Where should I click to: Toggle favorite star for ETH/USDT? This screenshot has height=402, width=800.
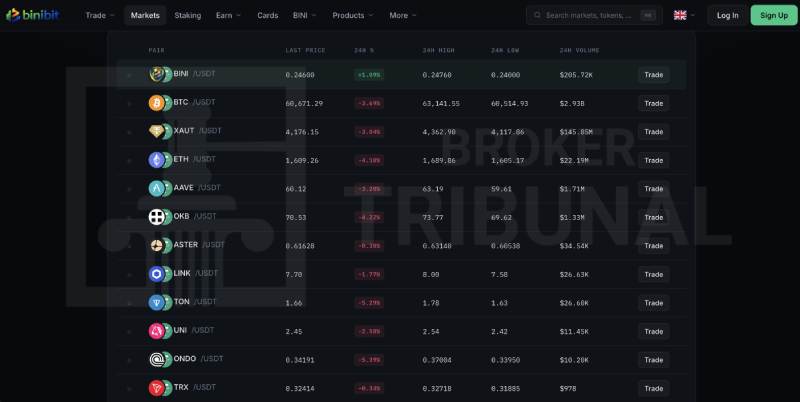(129, 161)
